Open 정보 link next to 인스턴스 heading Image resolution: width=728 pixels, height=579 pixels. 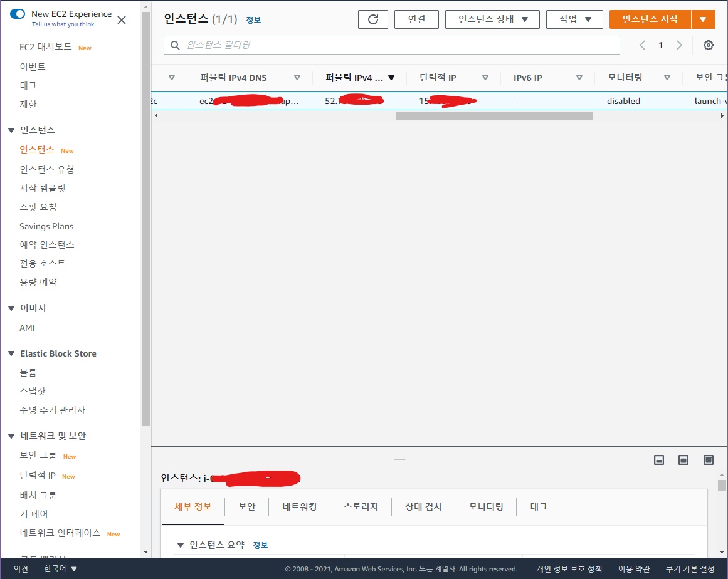click(253, 20)
